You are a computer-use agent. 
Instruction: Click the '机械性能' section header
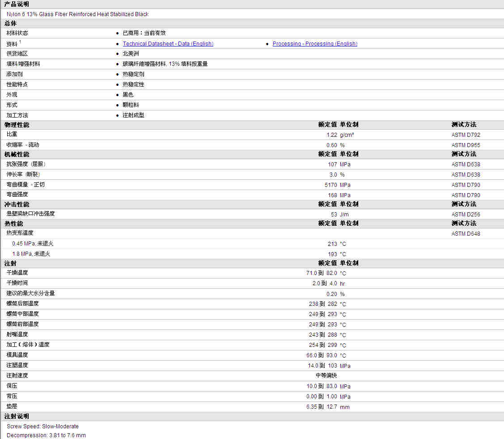17,155
